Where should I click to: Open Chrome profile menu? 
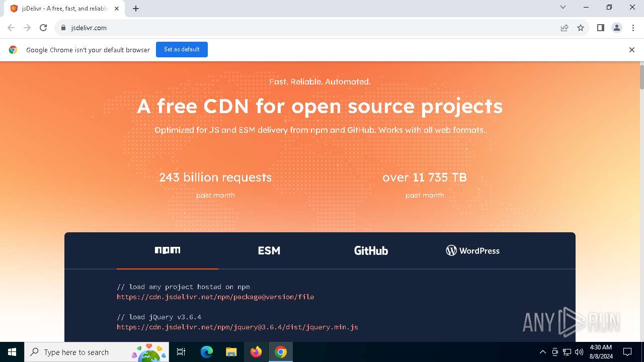coord(617,28)
